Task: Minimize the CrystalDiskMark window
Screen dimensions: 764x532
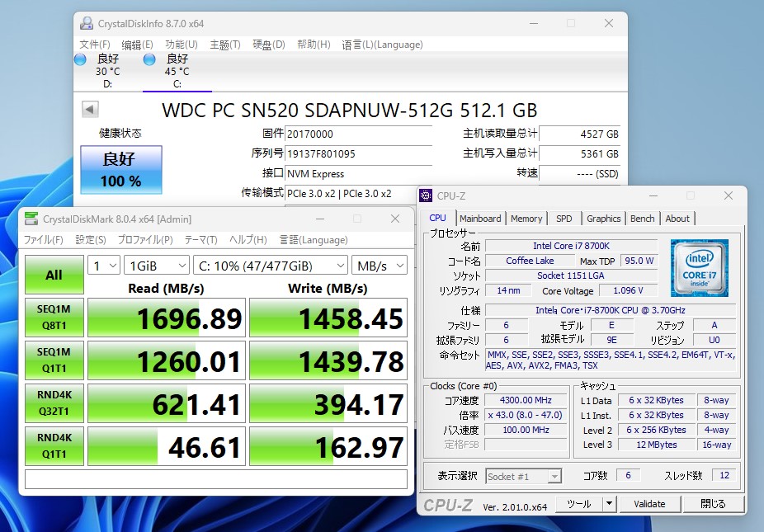Action: point(320,219)
